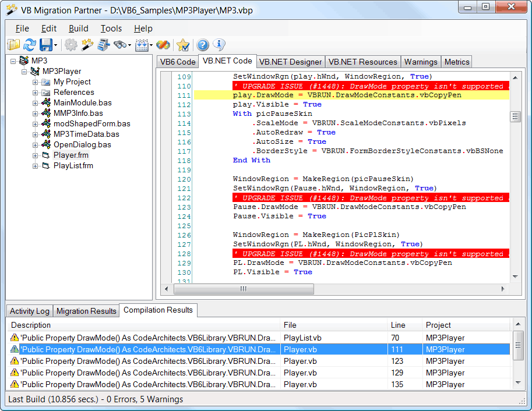
Task: Click warning icon on PlayList.vb row
Action: pos(14,338)
